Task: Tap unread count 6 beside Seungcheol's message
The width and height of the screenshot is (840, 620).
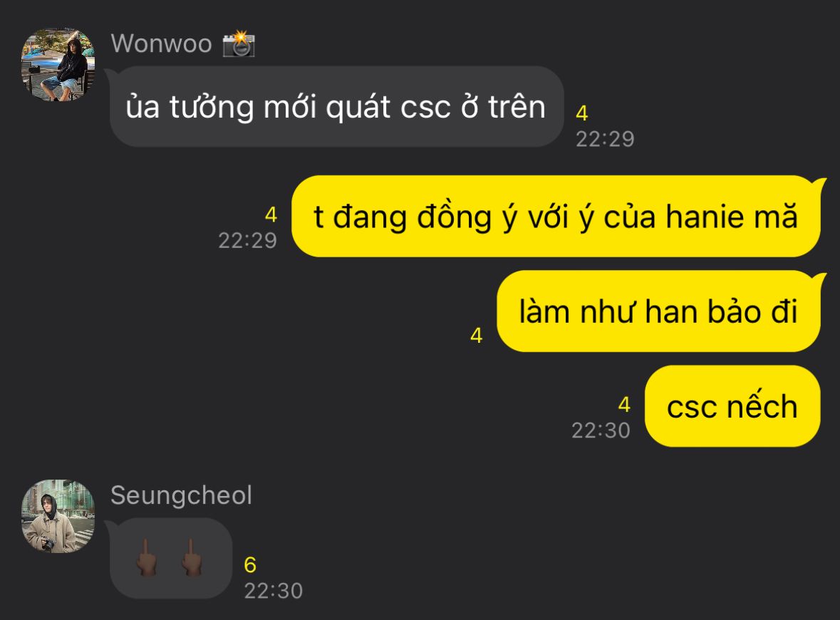Action: (x=250, y=565)
